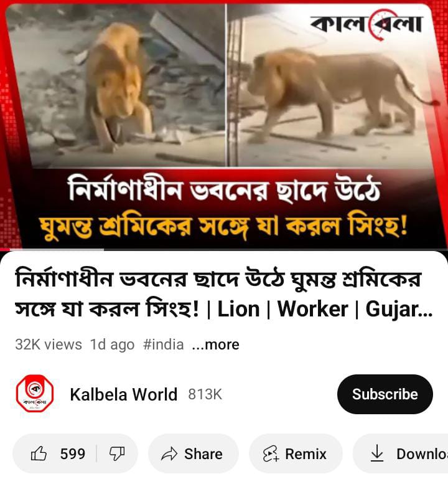Click the 599 likes count
The image size is (448, 484).
(x=72, y=454)
